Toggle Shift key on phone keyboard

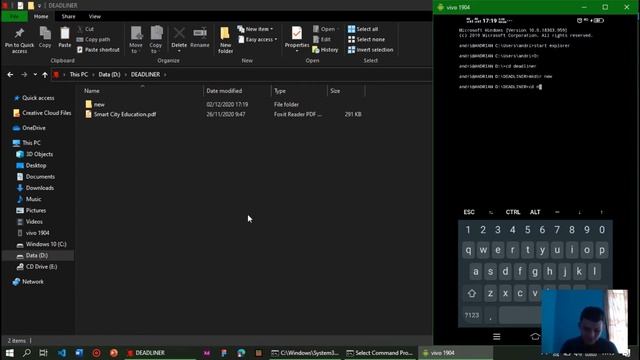tap(472, 293)
